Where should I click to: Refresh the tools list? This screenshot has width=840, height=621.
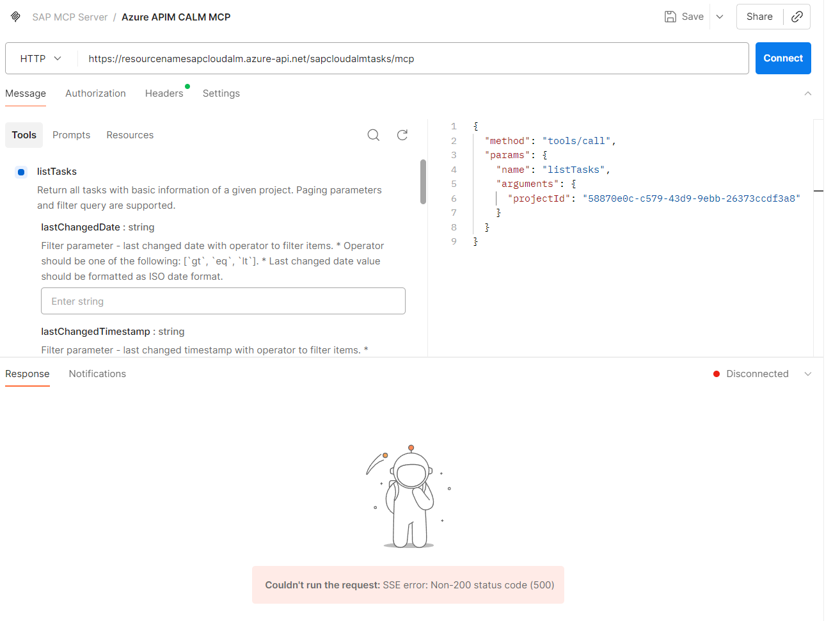(402, 134)
